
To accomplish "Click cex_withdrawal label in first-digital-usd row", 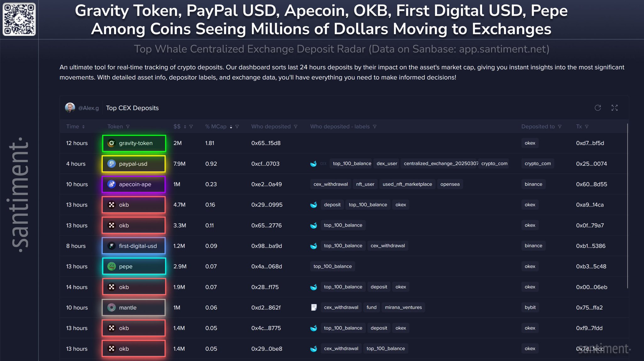I will [x=388, y=246].
